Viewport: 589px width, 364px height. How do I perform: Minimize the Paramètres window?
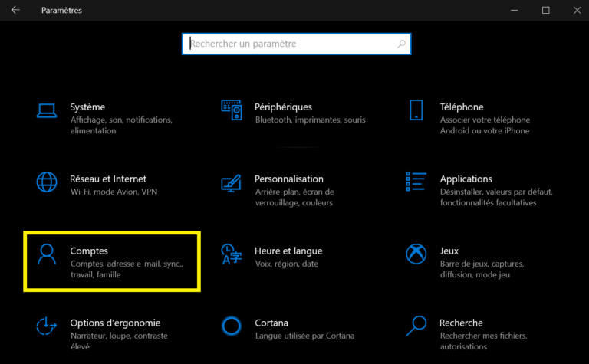point(515,10)
